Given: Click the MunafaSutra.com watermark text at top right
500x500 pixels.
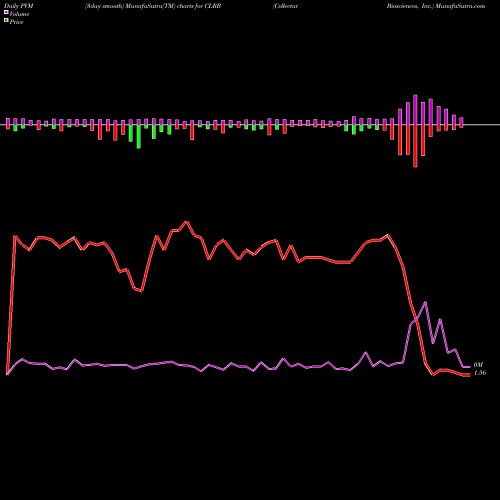Looking at the screenshot, I should coord(460,6).
